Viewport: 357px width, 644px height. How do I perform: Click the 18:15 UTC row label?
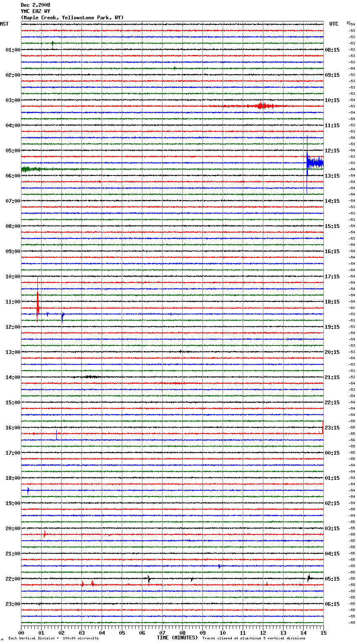tap(332, 302)
